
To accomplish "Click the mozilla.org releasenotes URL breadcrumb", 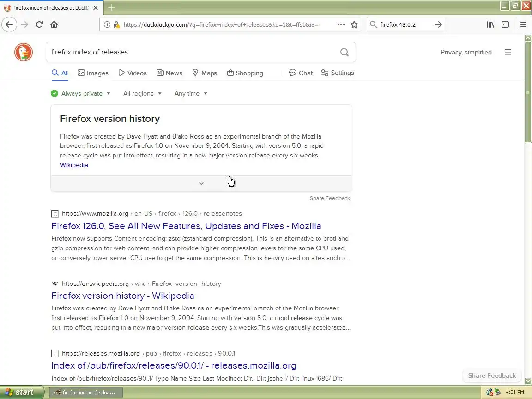I will 151,214.
